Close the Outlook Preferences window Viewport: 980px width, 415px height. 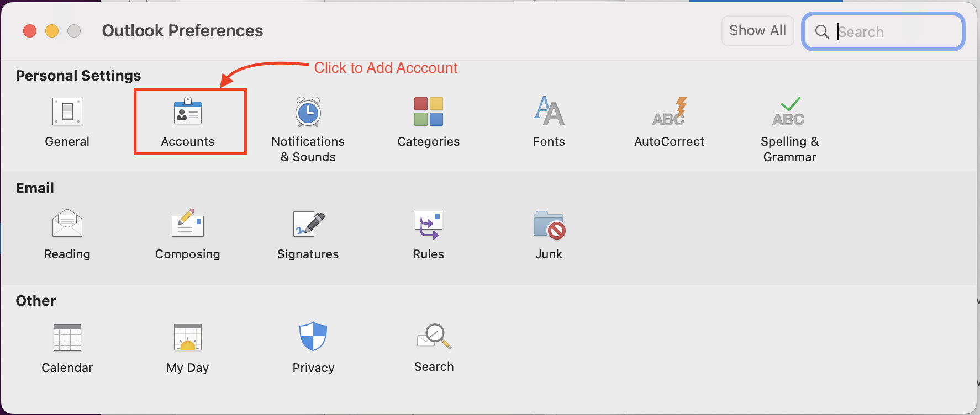coord(30,31)
